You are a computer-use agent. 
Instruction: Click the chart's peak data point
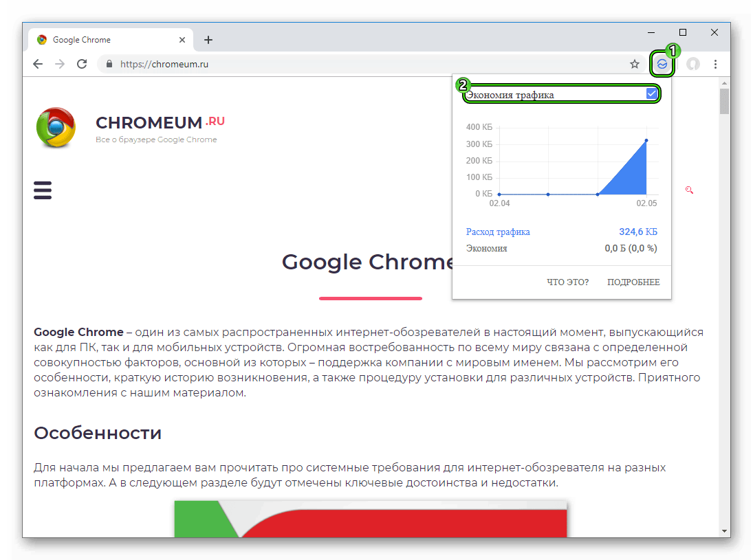coord(646,141)
